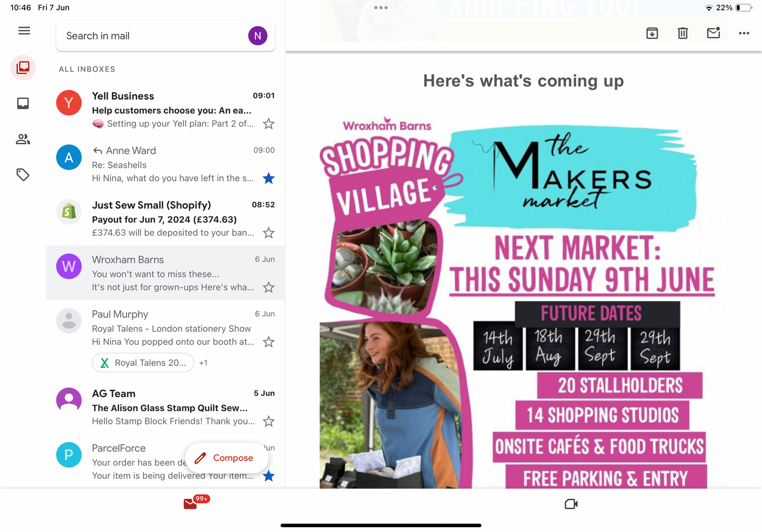Unstar the Anne Ward Seashells email
762x532 pixels.
click(x=269, y=178)
